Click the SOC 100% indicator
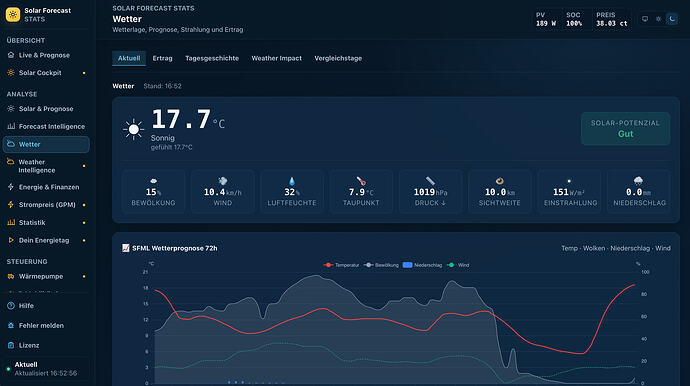Image resolution: width=690 pixels, height=386 pixels. click(x=574, y=19)
